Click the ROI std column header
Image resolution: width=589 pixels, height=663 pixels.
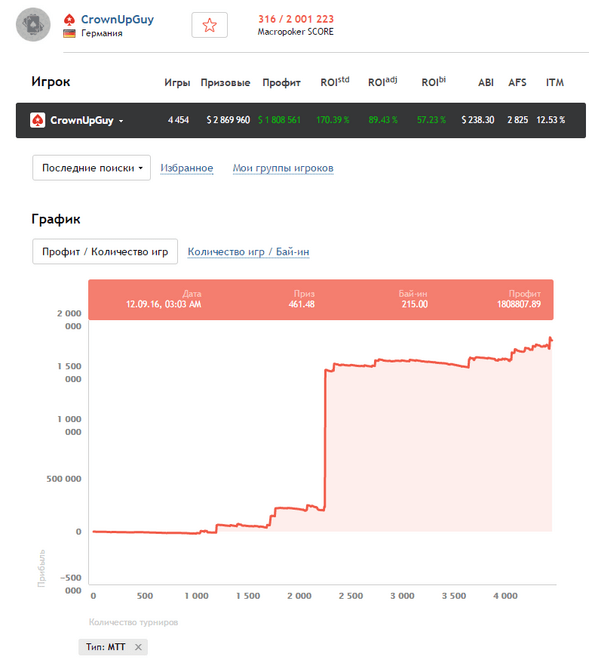coord(334,81)
